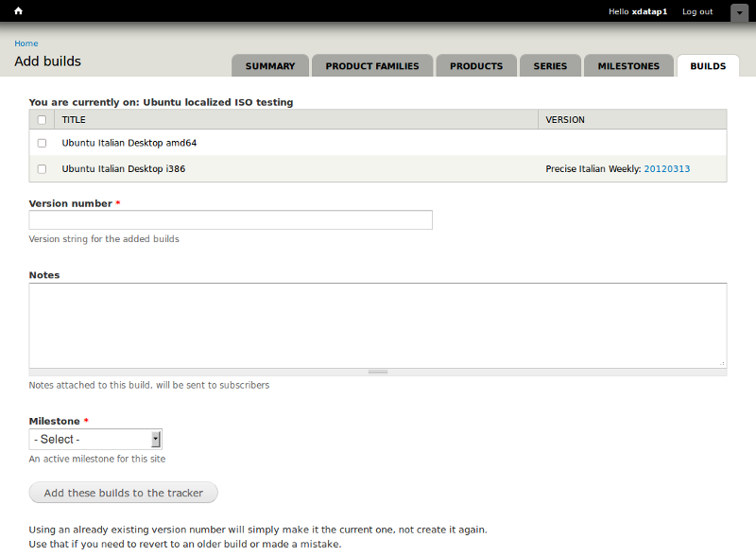
Task: Go to the Products tab
Action: click(476, 66)
